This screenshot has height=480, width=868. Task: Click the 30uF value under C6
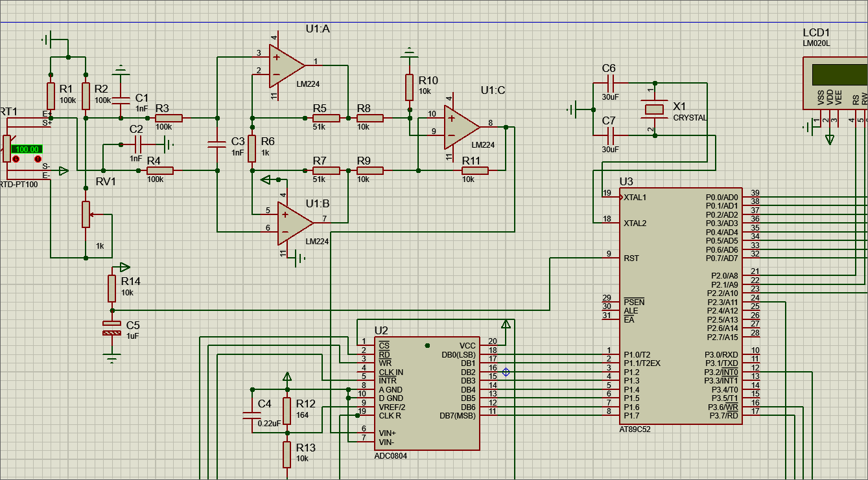[x=609, y=97]
